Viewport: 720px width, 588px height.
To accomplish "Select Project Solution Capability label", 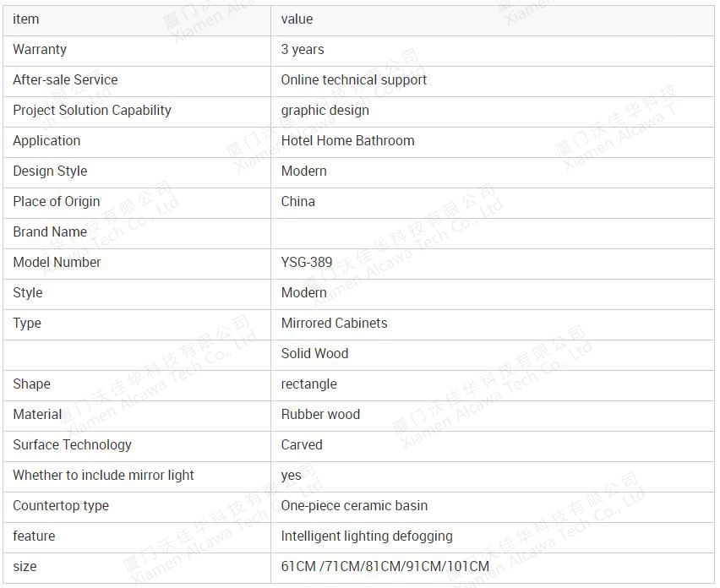I will coord(92,110).
